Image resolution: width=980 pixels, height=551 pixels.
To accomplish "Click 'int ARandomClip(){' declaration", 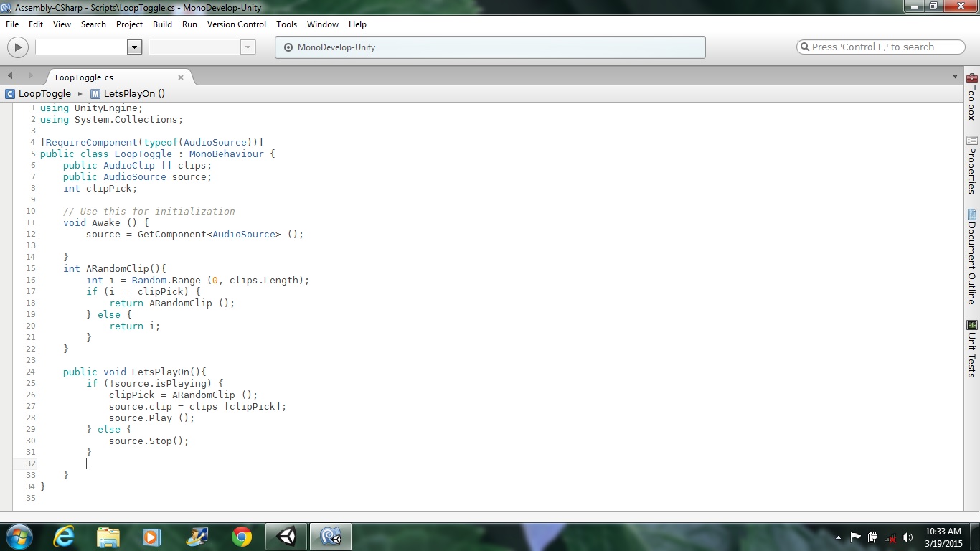I will point(114,268).
